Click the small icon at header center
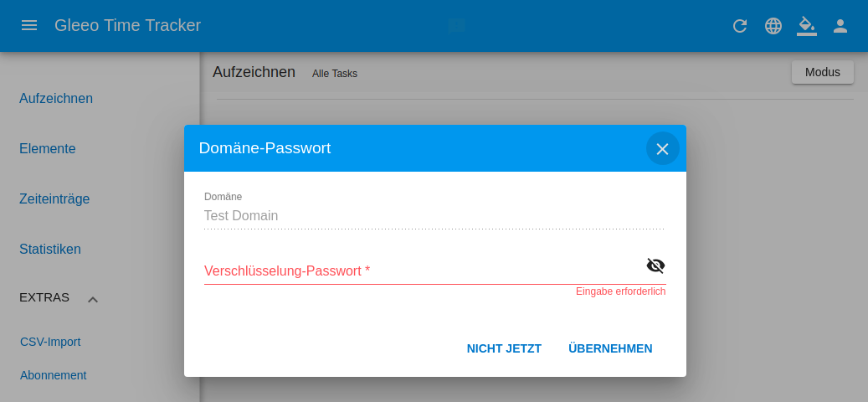868x402 pixels. (456, 25)
